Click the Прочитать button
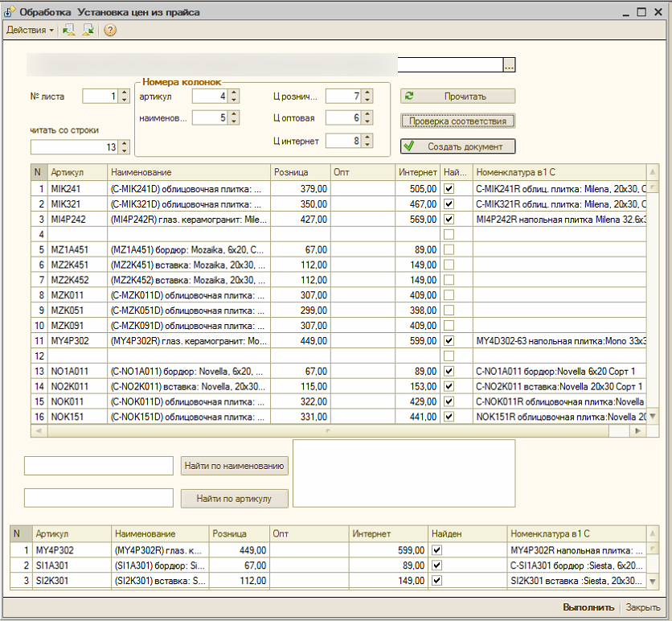672x621 pixels. pyautogui.click(x=458, y=96)
